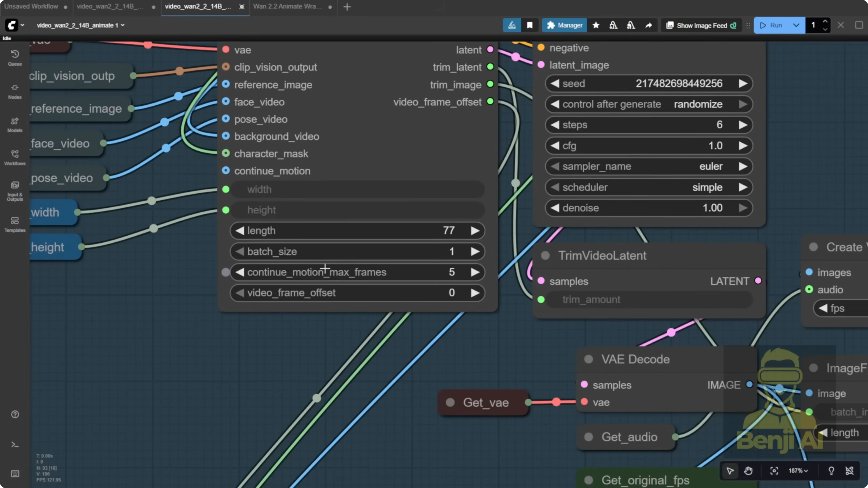Open the terminal icon at sidebar bottom
Screen dimensions: 868x488
click(15, 445)
